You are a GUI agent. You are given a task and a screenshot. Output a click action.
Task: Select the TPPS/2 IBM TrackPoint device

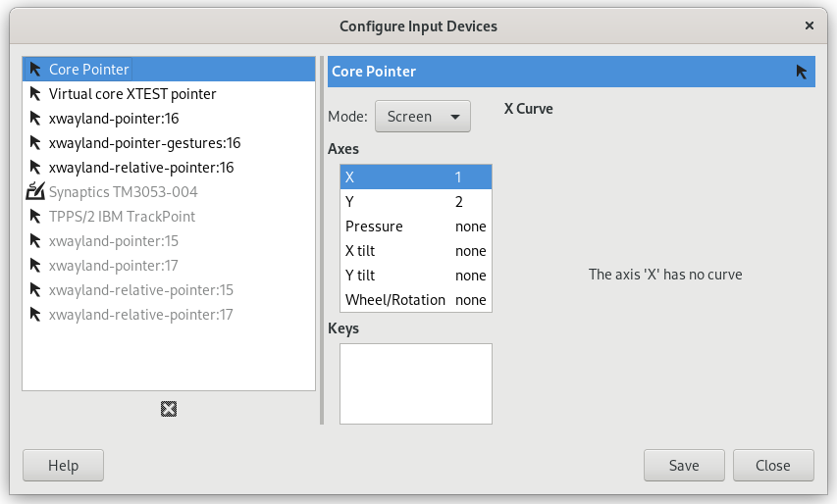169,217
